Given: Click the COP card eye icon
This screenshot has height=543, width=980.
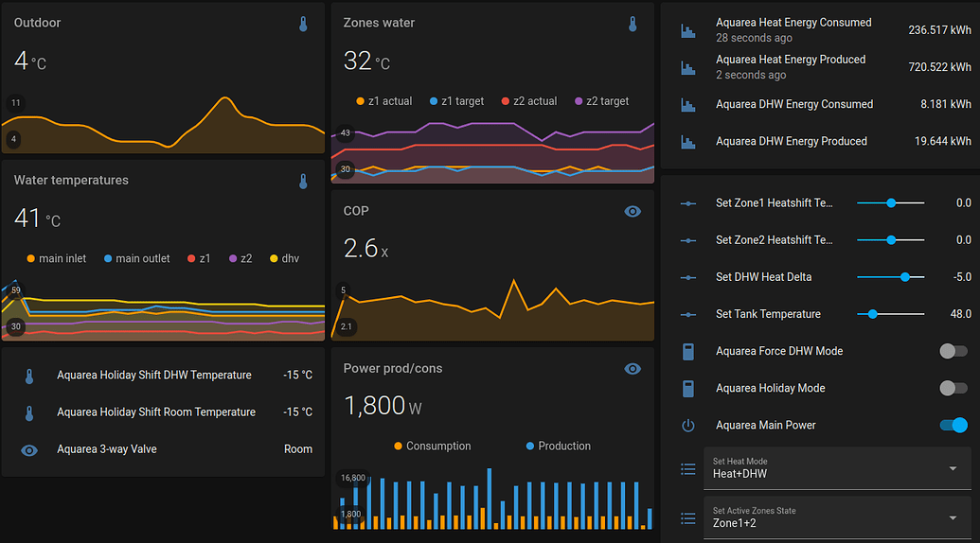Looking at the screenshot, I should click(633, 212).
